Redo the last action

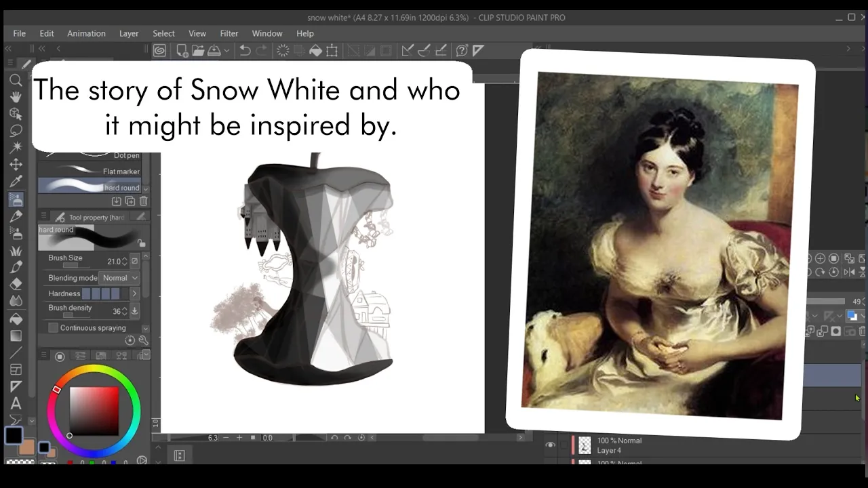[x=261, y=50]
